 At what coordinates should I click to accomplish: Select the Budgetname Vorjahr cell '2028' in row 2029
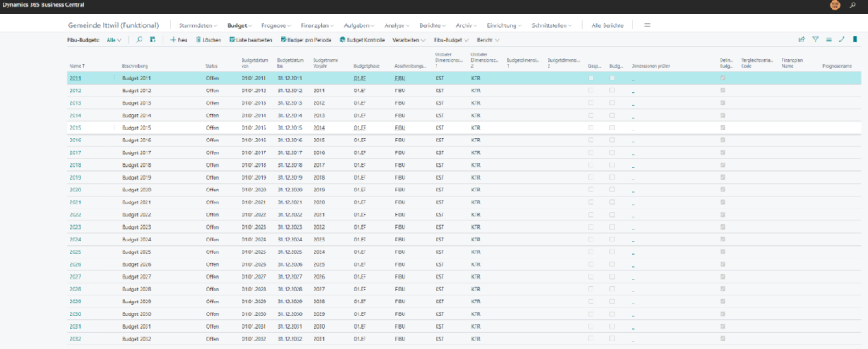pos(319,302)
